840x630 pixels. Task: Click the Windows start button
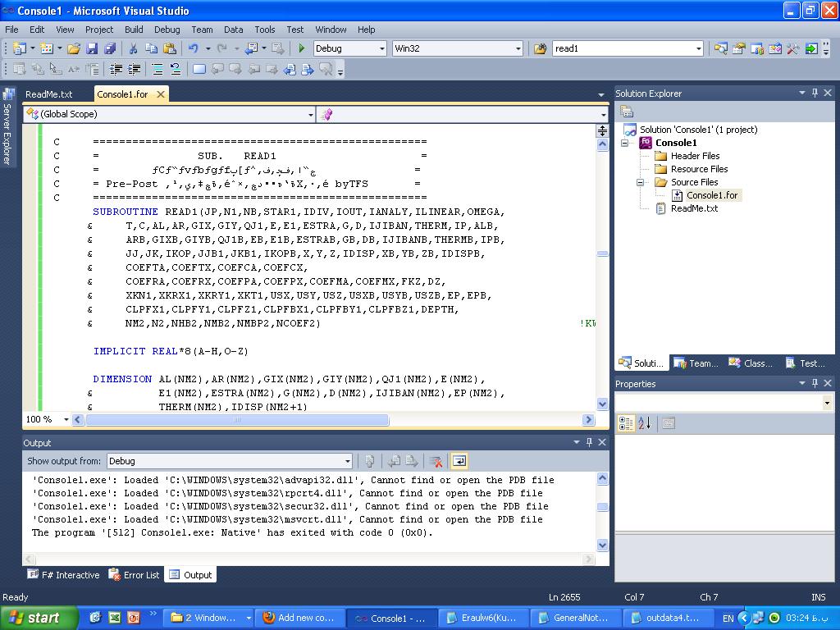click(39, 618)
